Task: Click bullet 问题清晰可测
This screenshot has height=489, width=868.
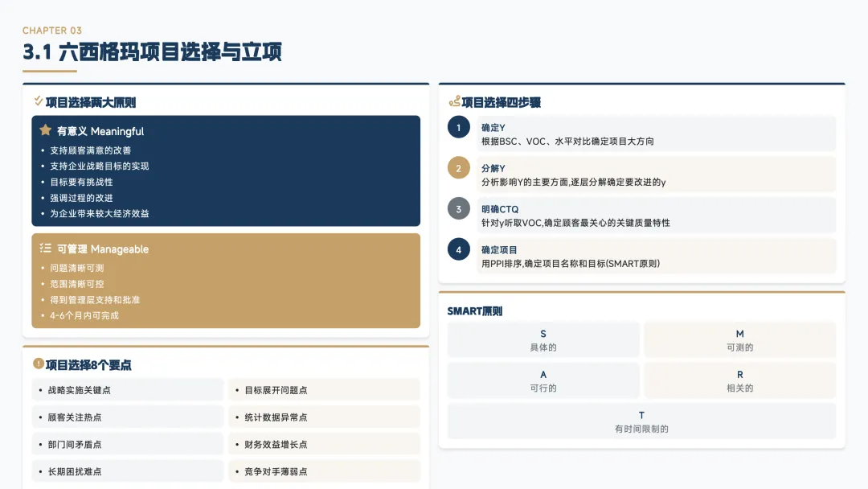Action: (77, 268)
